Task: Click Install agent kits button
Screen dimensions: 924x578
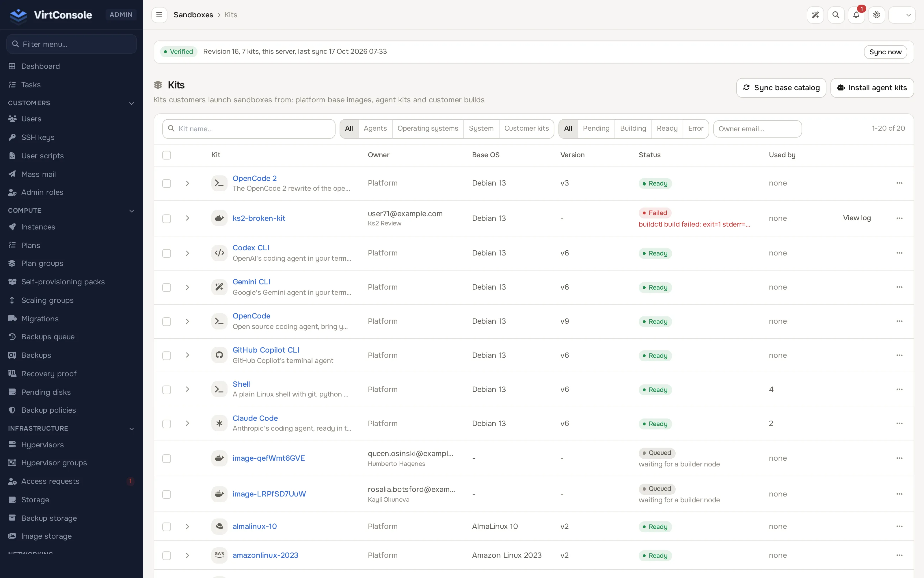Action: [x=872, y=88]
